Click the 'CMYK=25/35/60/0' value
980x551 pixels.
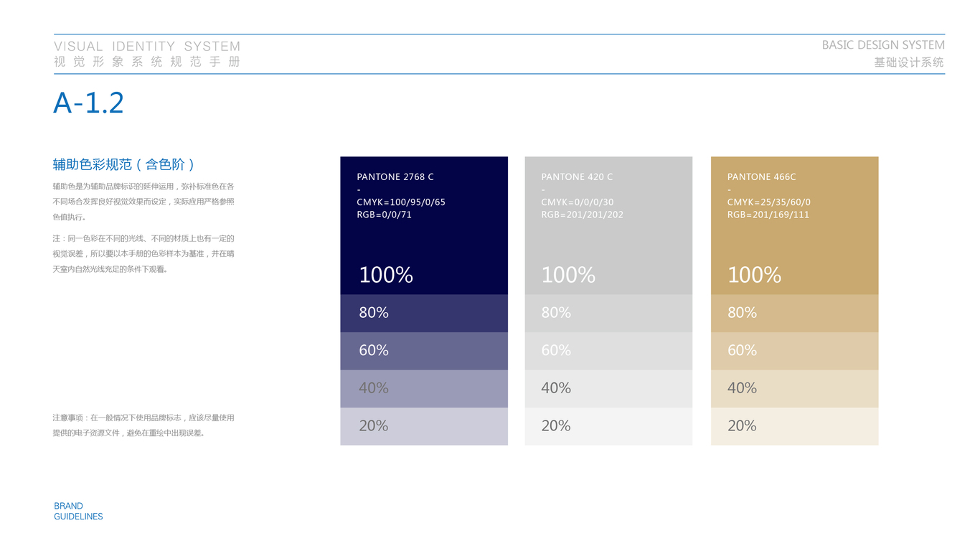coord(769,202)
